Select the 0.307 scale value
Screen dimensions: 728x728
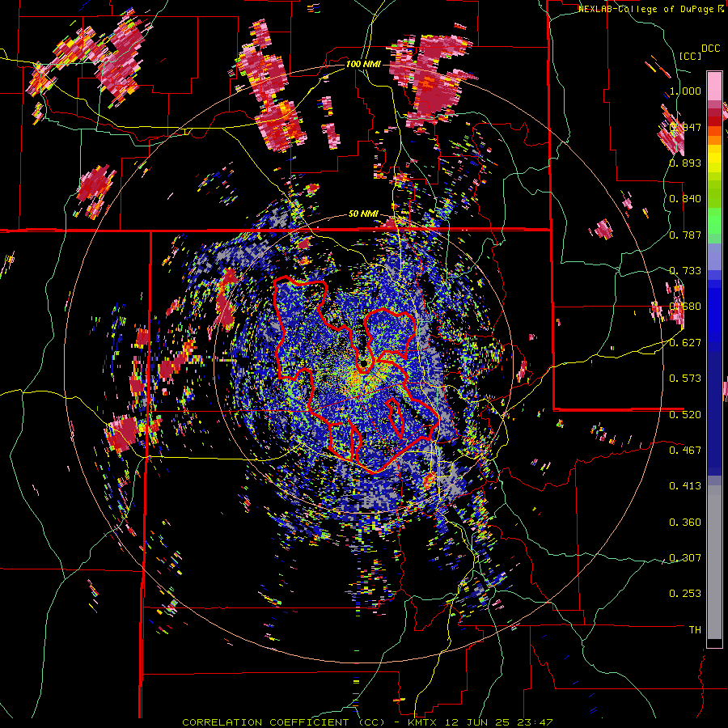(x=685, y=558)
